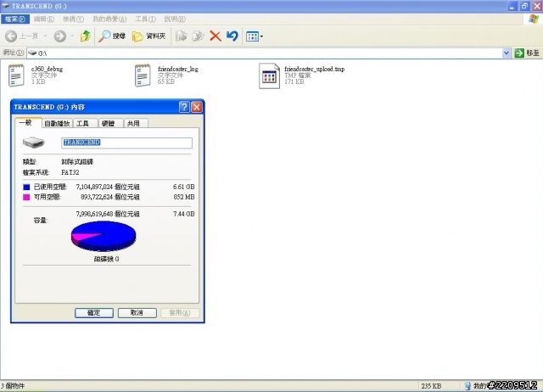Click the removable drive icon in dialog

point(34,142)
